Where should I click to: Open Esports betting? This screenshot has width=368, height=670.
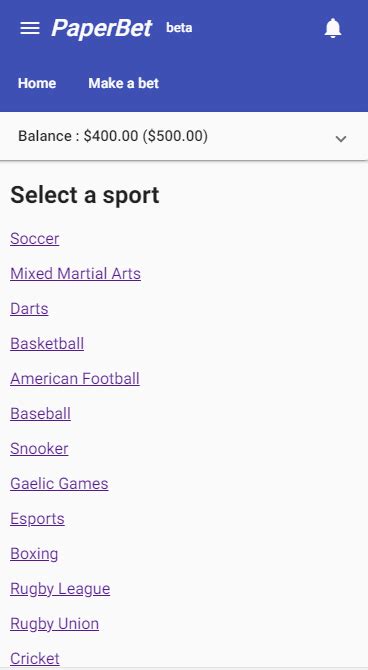tap(37, 519)
